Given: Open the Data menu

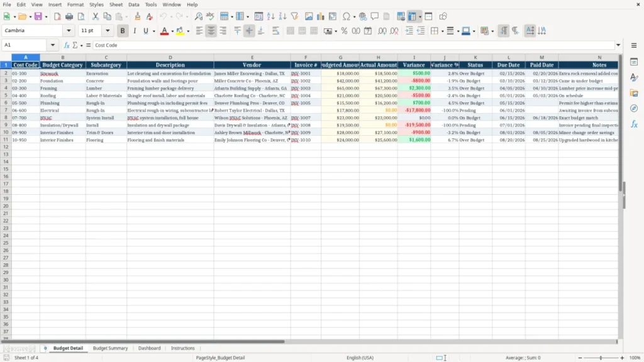Looking at the screenshot, I should click(x=134, y=4).
